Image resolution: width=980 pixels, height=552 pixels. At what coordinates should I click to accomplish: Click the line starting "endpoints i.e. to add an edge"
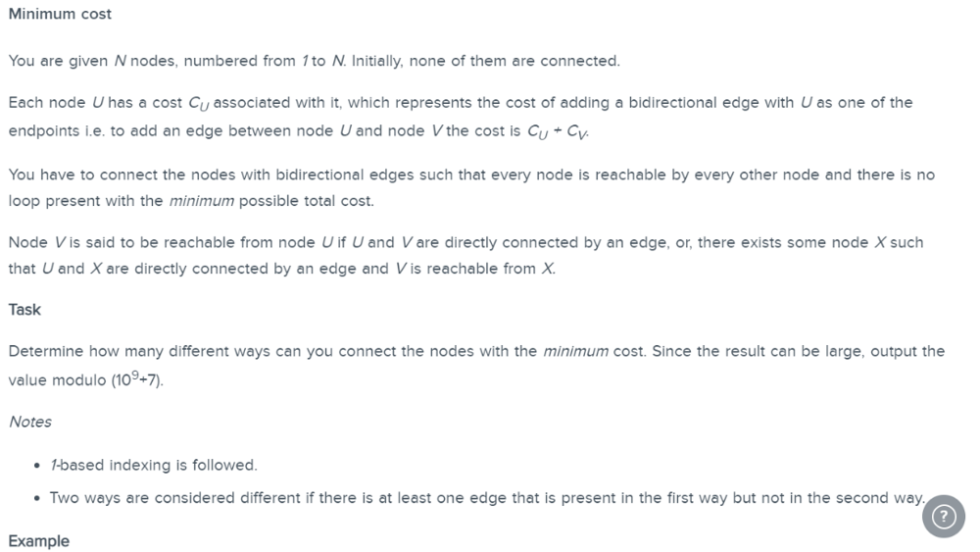299,132
